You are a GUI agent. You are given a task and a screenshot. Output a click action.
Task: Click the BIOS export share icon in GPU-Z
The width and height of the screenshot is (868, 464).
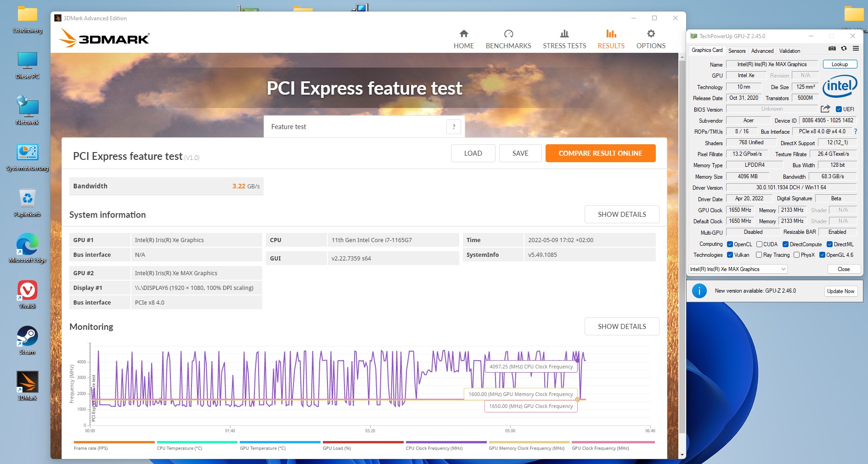click(825, 109)
